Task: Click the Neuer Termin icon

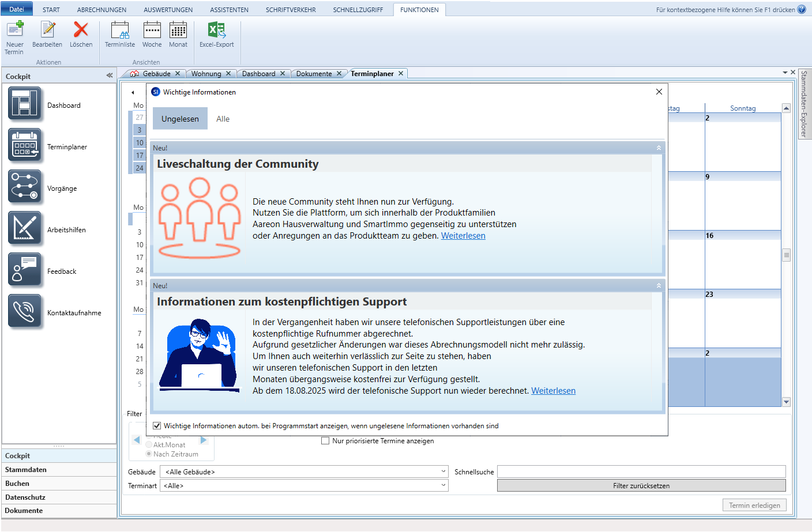Action: point(14,30)
